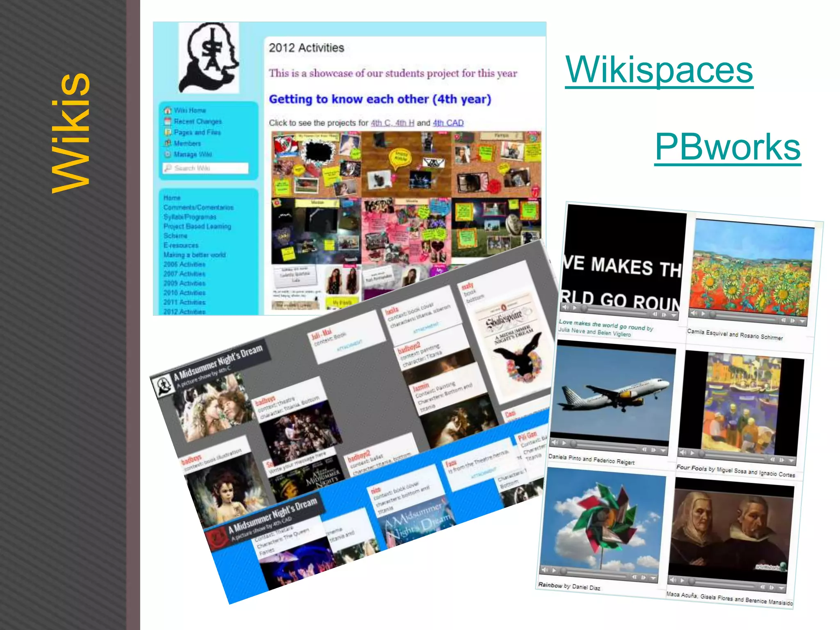
Task: Play the Four Fools video
Action: point(692,453)
